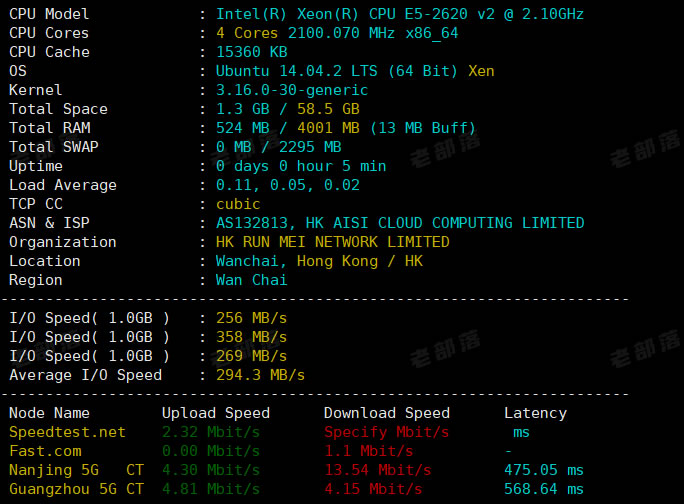Click the TCP CC value cubic

tap(238, 204)
